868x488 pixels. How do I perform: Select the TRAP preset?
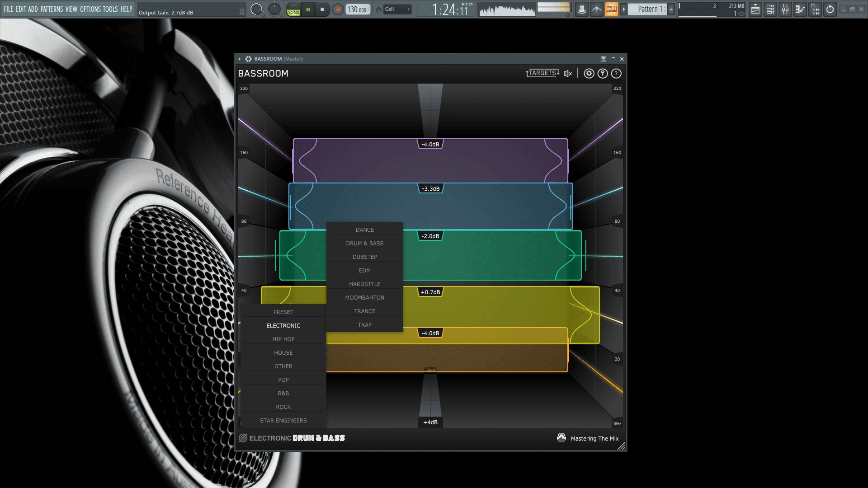[x=365, y=325]
